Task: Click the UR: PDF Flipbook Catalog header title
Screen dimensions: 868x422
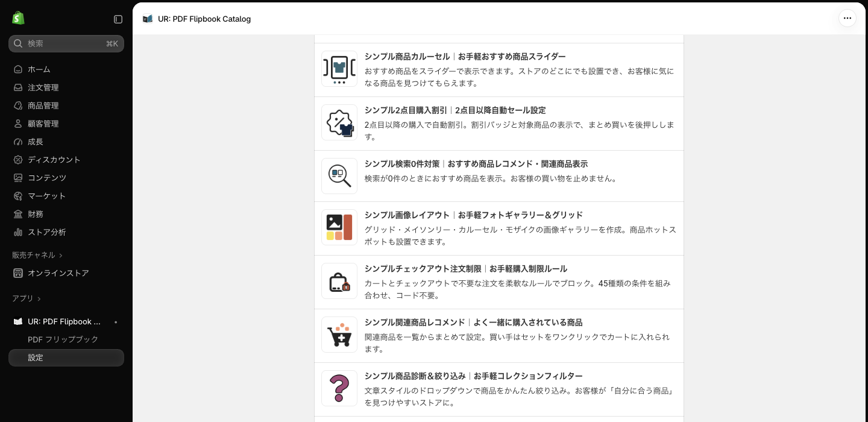Action: click(x=204, y=19)
